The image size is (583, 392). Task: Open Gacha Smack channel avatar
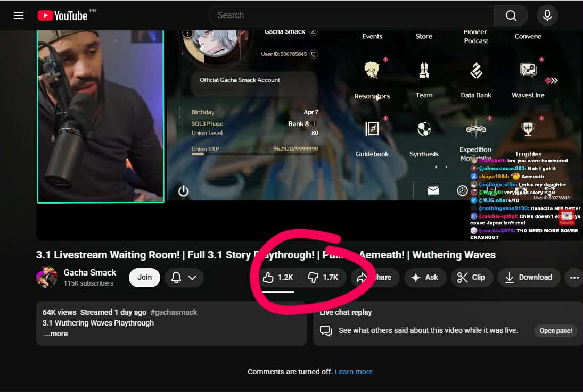tap(47, 277)
